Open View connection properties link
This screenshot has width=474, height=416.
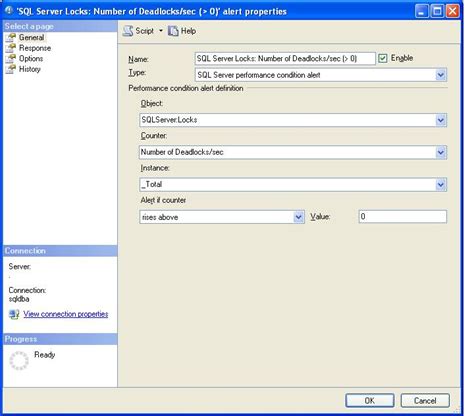pos(66,314)
